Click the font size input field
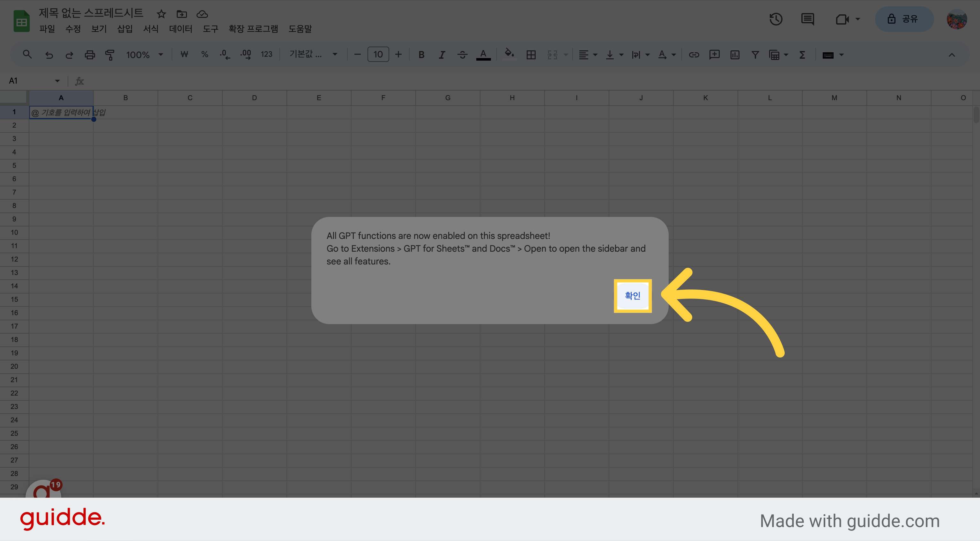980x541 pixels. pyautogui.click(x=378, y=55)
